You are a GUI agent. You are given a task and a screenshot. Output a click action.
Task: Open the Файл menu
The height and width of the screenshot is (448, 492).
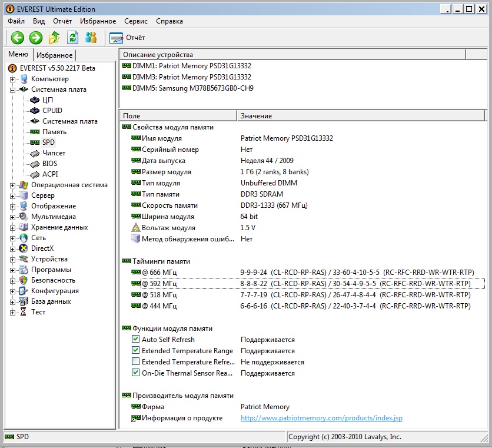pyautogui.click(x=16, y=21)
